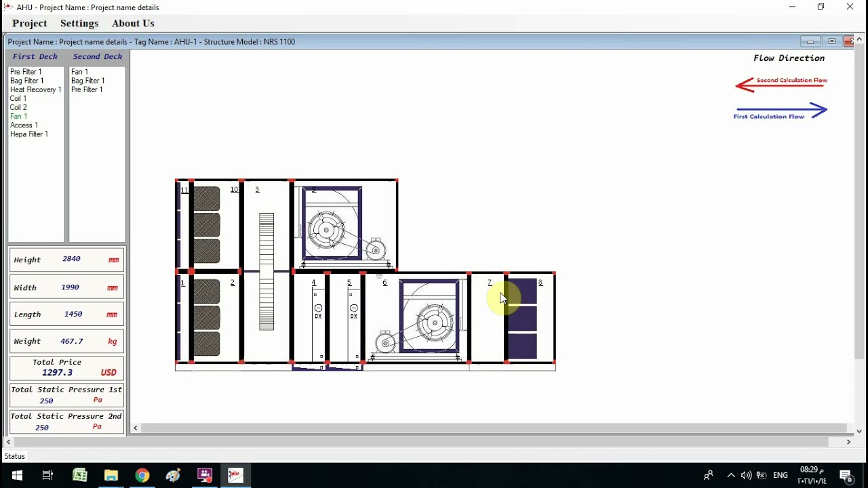Click the outer horizontal scrollbar right arrow
The image size is (868, 488).
pos(848,442)
